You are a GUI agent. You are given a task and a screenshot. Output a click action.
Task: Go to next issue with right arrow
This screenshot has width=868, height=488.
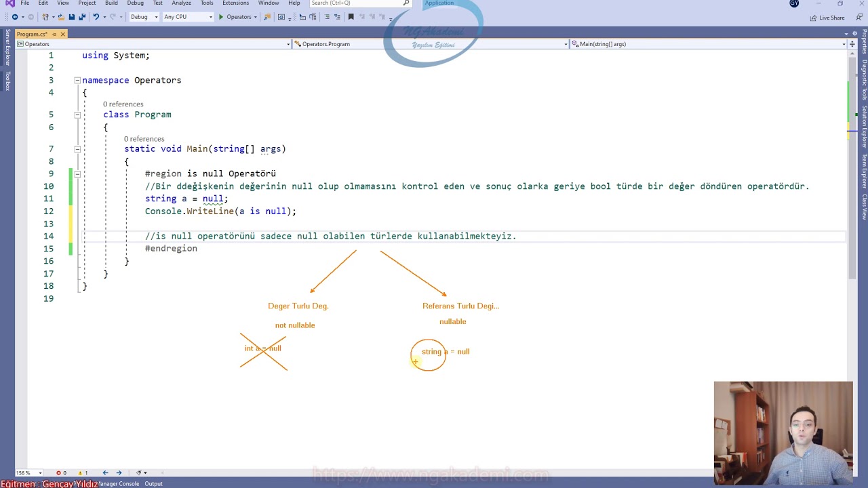click(119, 473)
